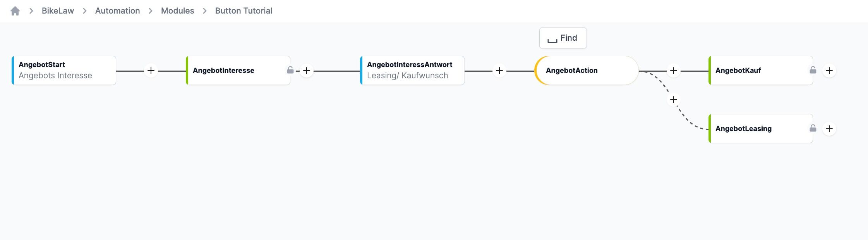Select the AngebotInteressAntwort node
This screenshot has height=240, width=868.
pos(412,70)
